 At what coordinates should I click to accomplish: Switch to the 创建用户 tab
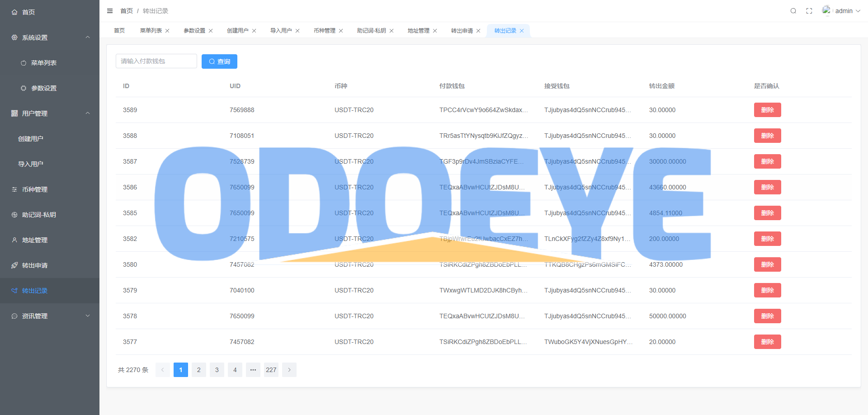pos(238,31)
